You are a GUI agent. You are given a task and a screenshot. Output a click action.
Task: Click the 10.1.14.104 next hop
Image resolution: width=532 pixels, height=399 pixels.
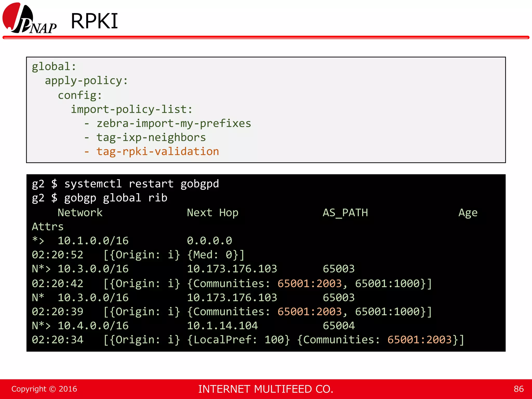(x=222, y=326)
